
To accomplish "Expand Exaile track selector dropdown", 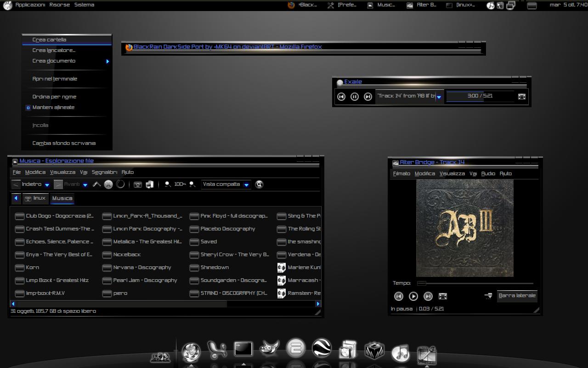I will 439,97.
